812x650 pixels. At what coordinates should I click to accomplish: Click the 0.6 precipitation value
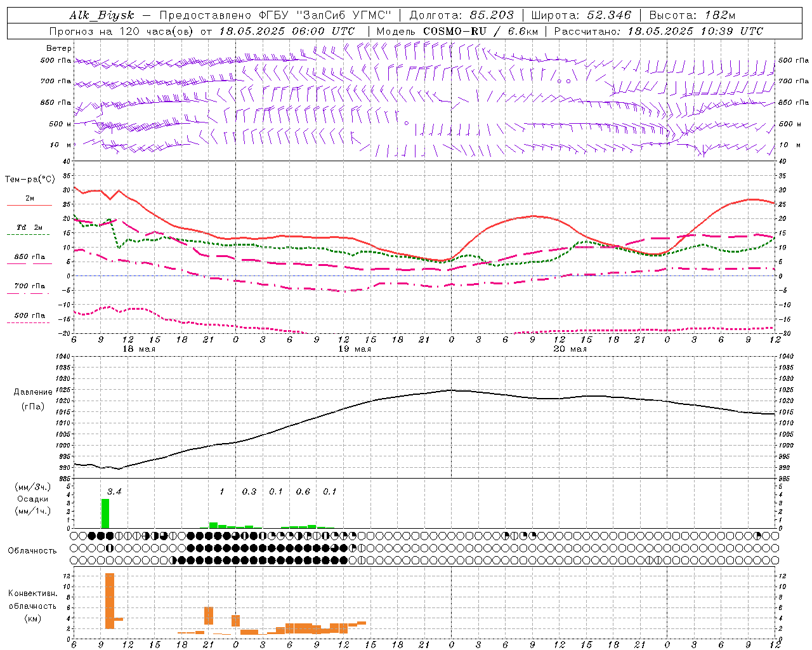303,491
